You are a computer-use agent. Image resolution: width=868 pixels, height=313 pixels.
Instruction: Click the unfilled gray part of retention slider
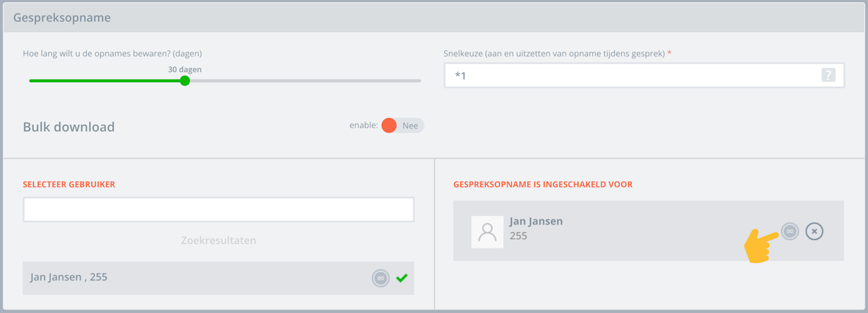[x=305, y=81]
